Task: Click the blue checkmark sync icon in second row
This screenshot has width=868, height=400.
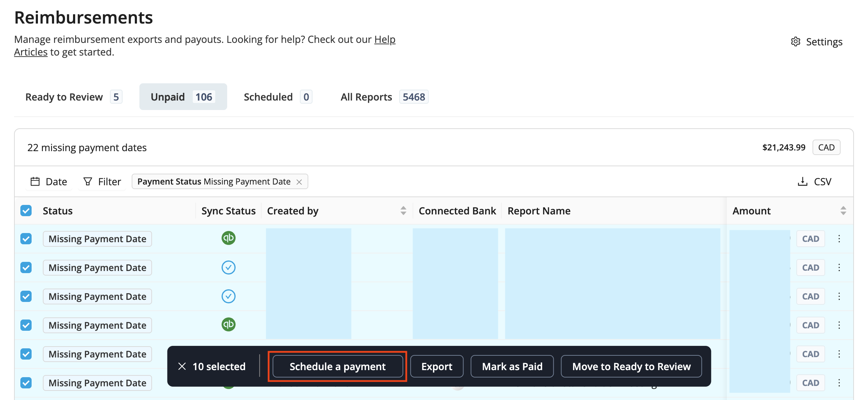Action: pyautogui.click(x=228, y=267)
